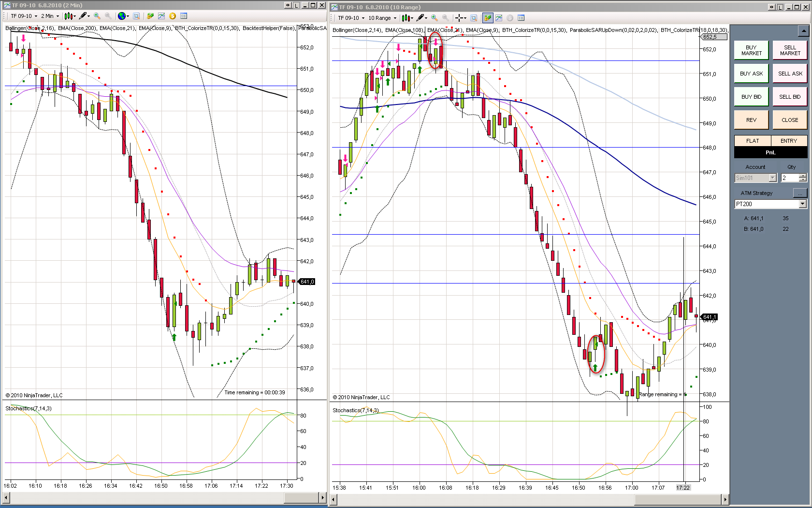
Task: Reverse position with REV button
Action: click(x=751, y=120)
